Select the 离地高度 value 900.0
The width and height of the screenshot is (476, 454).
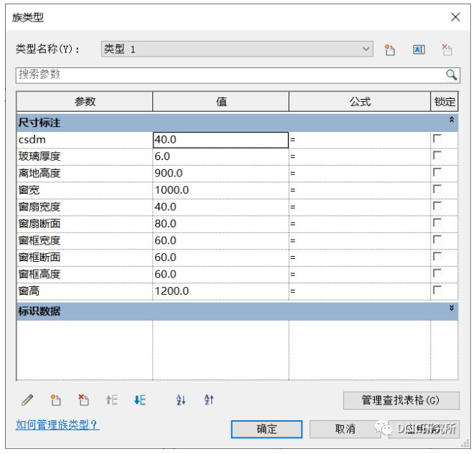coord(220,174)
